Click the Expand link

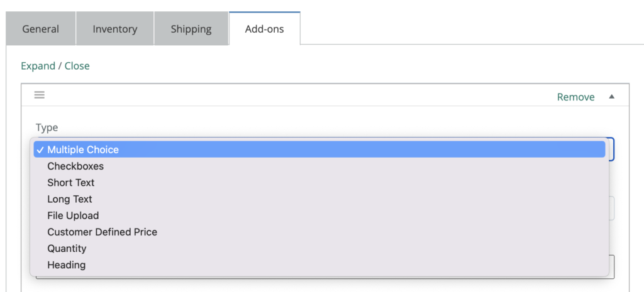[x=38, y=66]
